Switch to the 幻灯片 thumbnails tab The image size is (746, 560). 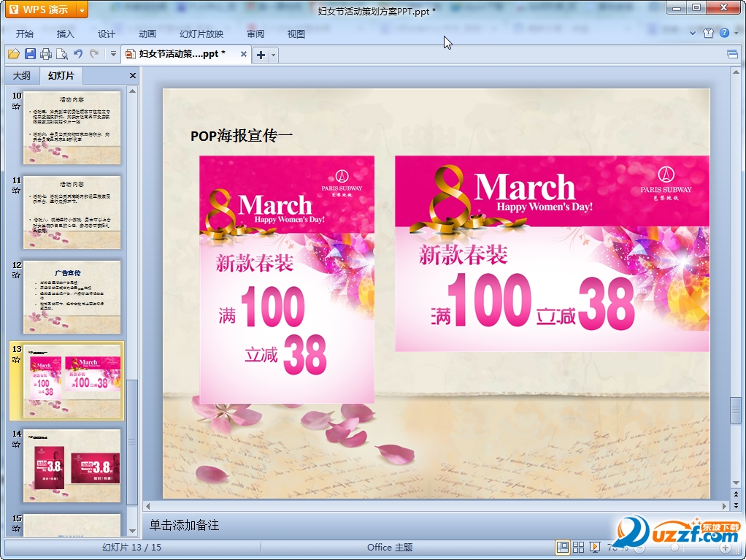point(61,76)
